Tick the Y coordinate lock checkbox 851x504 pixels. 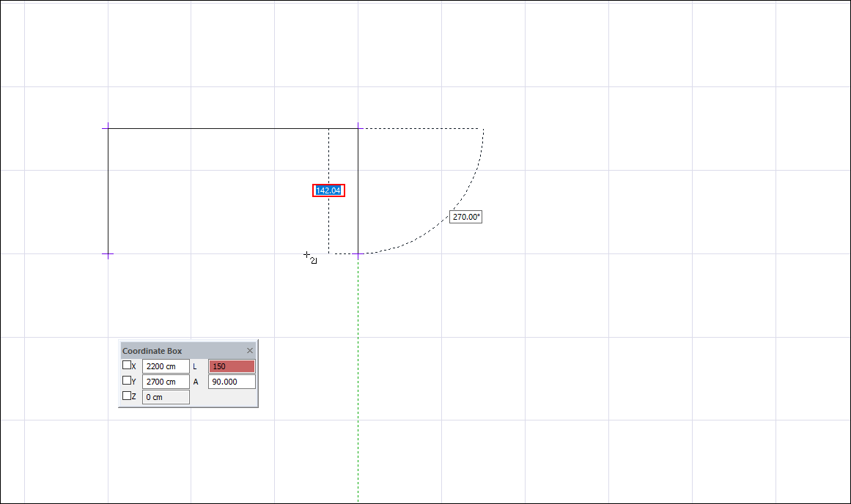(127, 381)
